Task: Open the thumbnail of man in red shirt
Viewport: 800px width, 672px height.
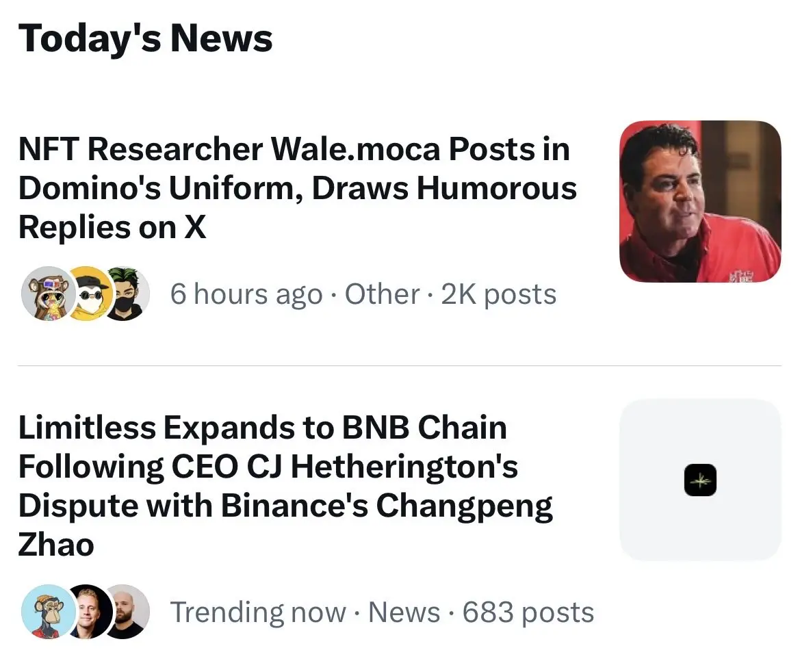Action: pos(699,201)
